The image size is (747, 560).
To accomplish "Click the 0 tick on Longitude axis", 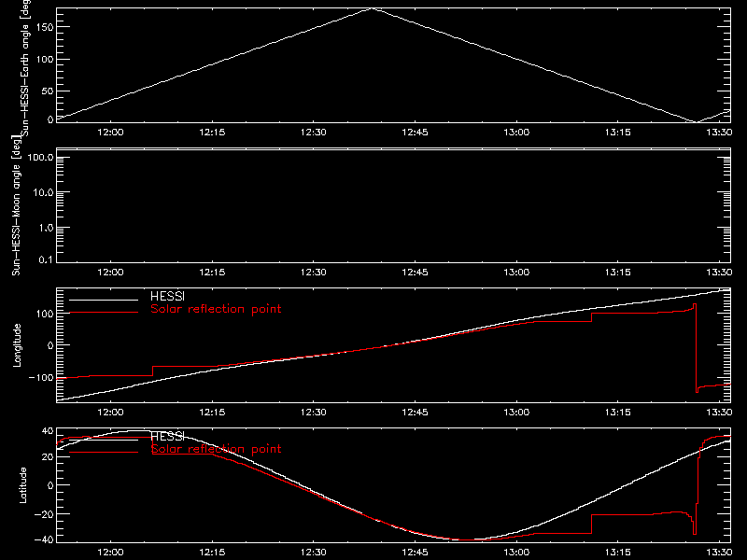I will (x=50, y=345).
